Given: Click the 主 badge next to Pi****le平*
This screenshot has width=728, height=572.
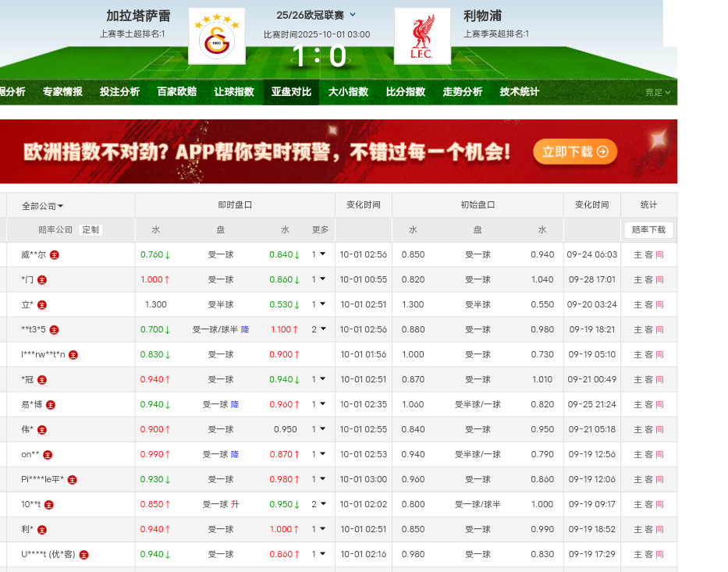Looking at the screenshot, I should pyautogui.click(x=72, y=479).
